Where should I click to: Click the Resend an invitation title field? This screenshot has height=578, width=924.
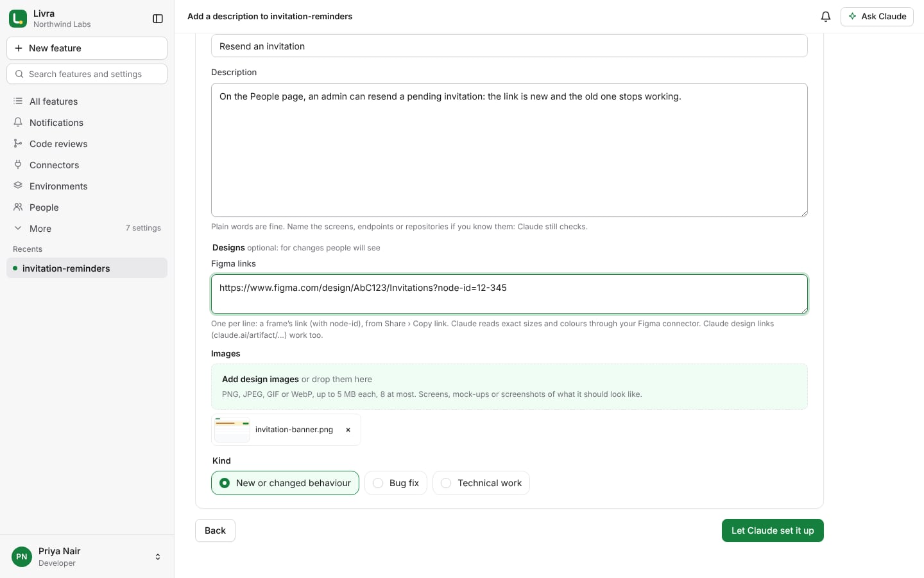click(509, 46)
